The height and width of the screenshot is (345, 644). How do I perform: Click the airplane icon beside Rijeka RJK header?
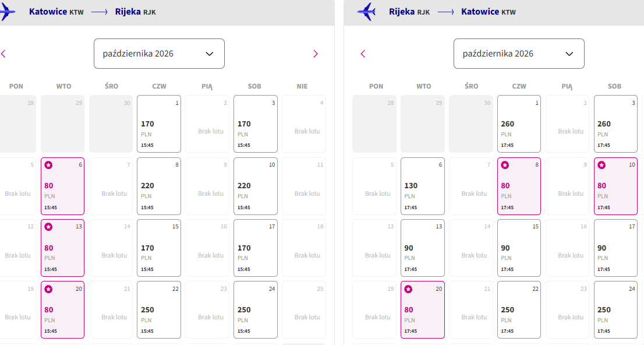click(366, 12)
